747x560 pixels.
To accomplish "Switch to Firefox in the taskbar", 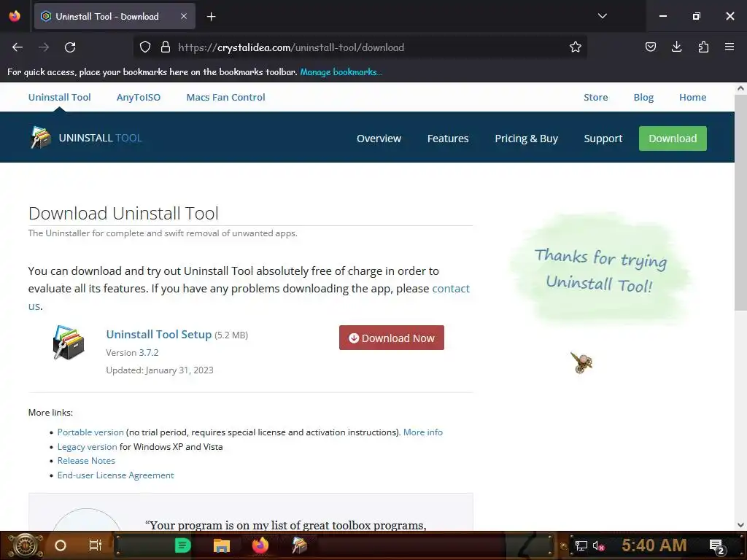I will click(260, 545).
